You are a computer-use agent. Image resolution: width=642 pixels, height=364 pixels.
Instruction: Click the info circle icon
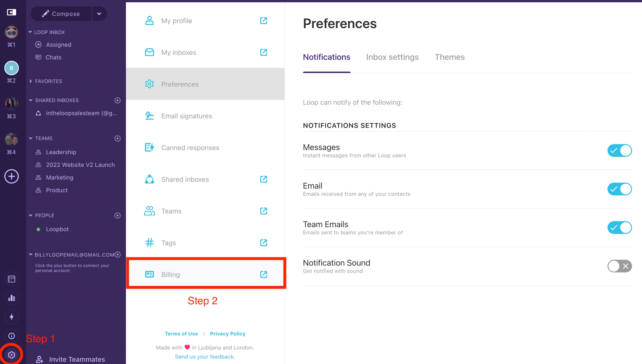point(11,336)
